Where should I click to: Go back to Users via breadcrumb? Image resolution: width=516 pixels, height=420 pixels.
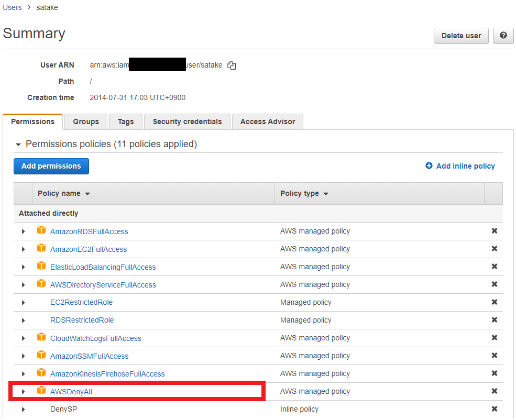[12, 7]
